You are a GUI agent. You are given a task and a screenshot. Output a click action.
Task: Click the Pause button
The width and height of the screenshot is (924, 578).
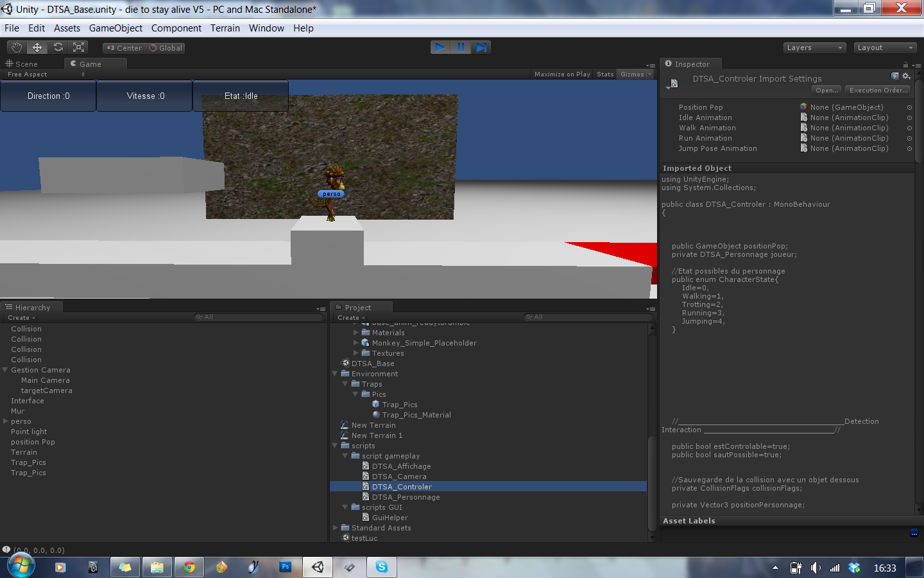(x=461, y=48)
